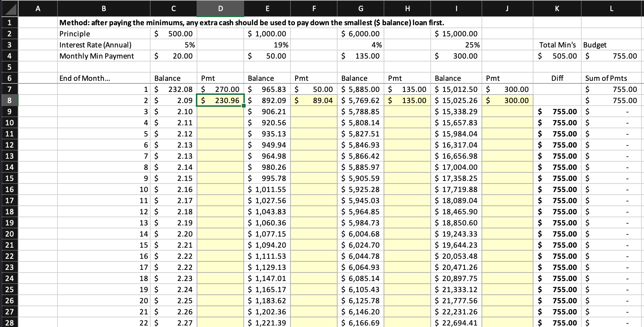Select the $22,694.41 balance cell
Screen dimensions: 644x327
[456, 323]
